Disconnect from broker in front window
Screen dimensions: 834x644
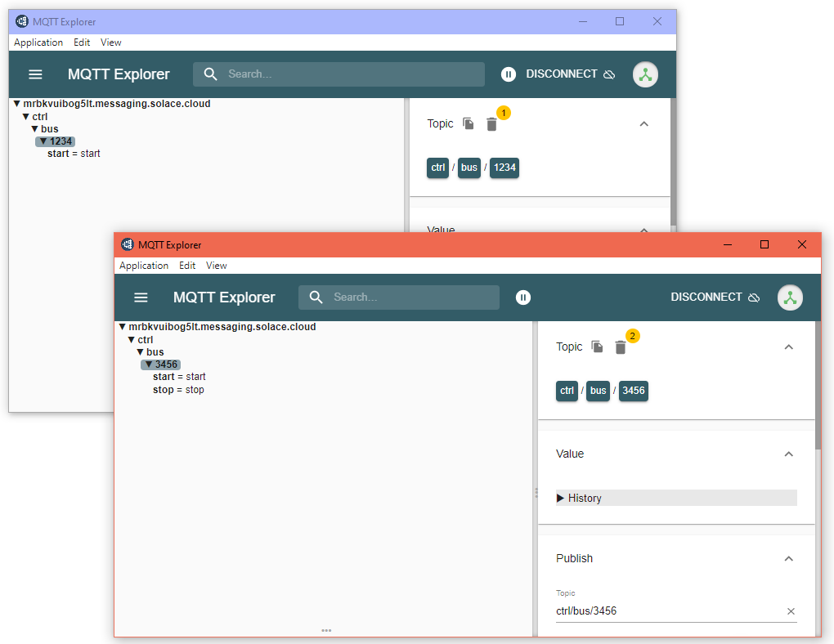point(715,297)
